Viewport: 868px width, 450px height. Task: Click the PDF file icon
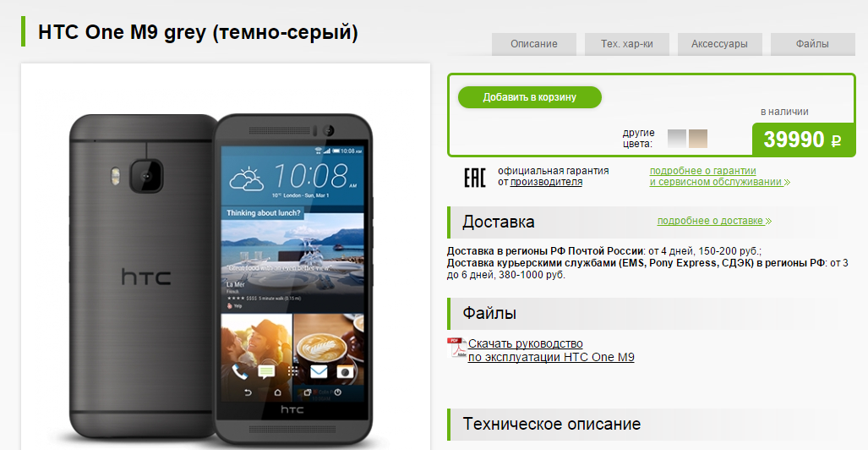(456, 348)
